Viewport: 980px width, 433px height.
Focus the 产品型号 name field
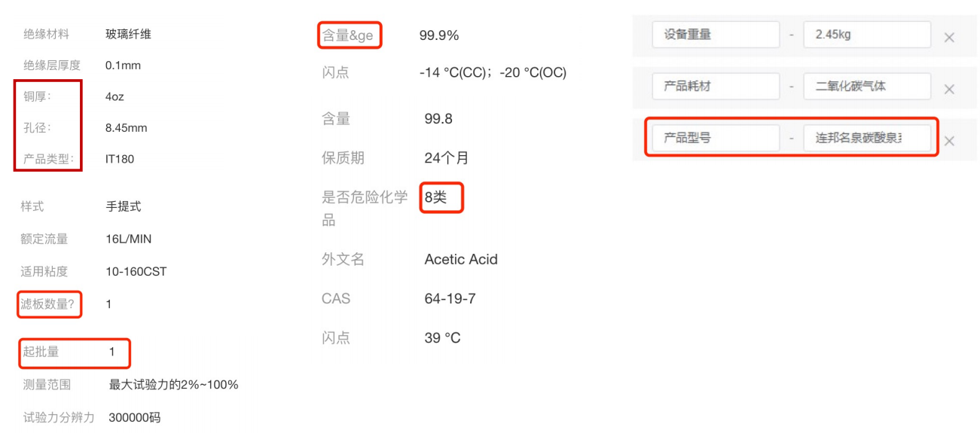pyautogui.click(x=716, y=139)
